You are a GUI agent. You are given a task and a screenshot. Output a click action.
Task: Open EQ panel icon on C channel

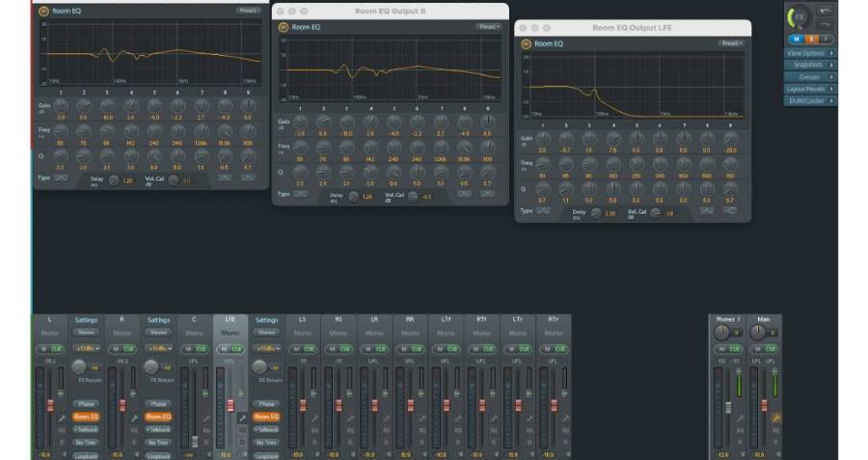point(206,430)
